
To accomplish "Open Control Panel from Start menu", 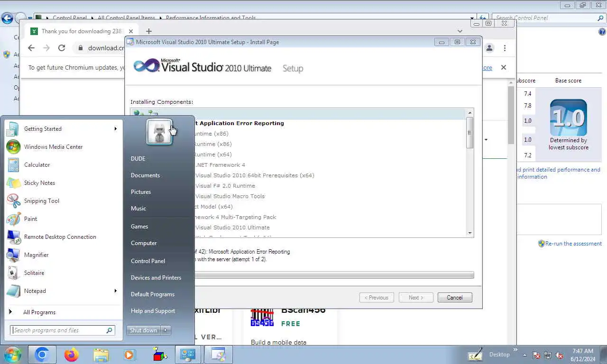I will click(148, 261).
